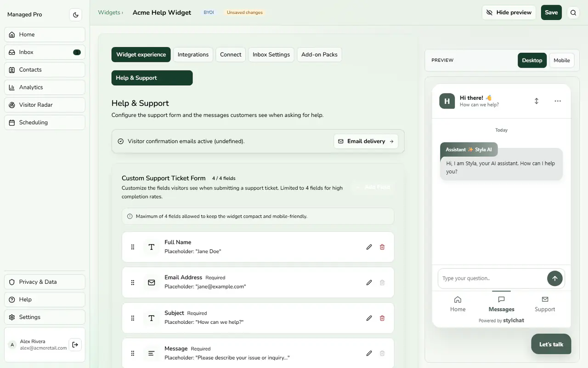Click the Let's talk launcher button

[551, 344]
